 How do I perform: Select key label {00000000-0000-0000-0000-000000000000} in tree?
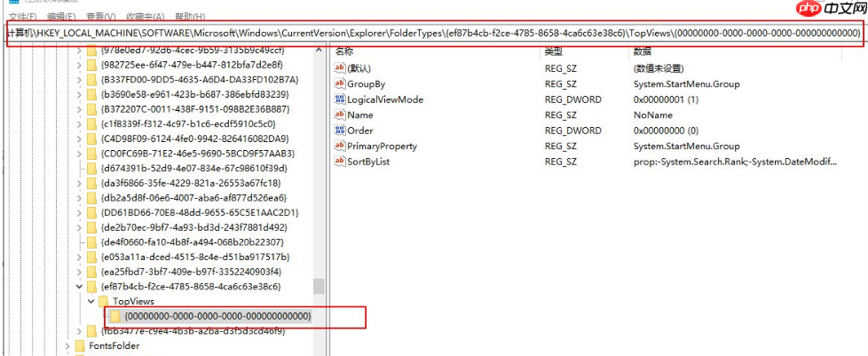coord(218,316)
